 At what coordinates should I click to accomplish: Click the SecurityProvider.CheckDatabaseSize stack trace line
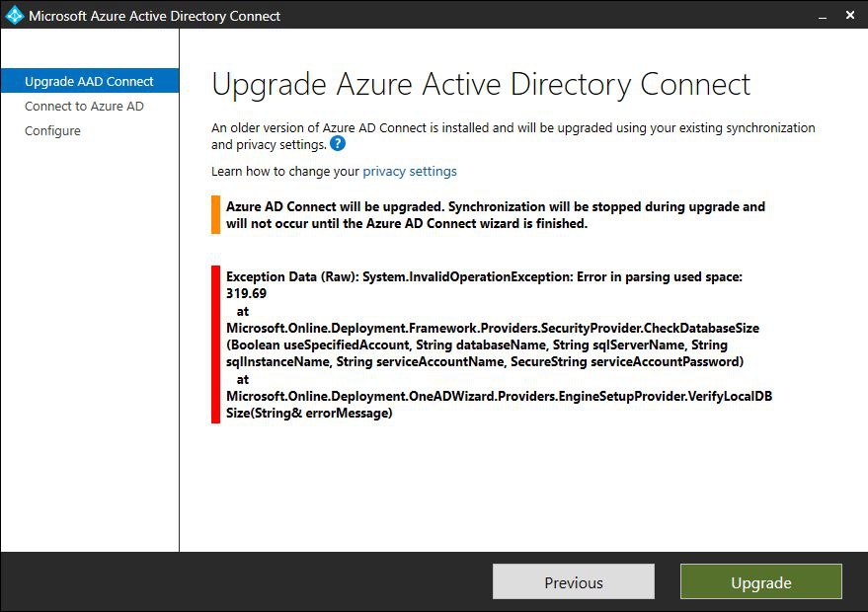pyautogui.click(x=493, y=328)
